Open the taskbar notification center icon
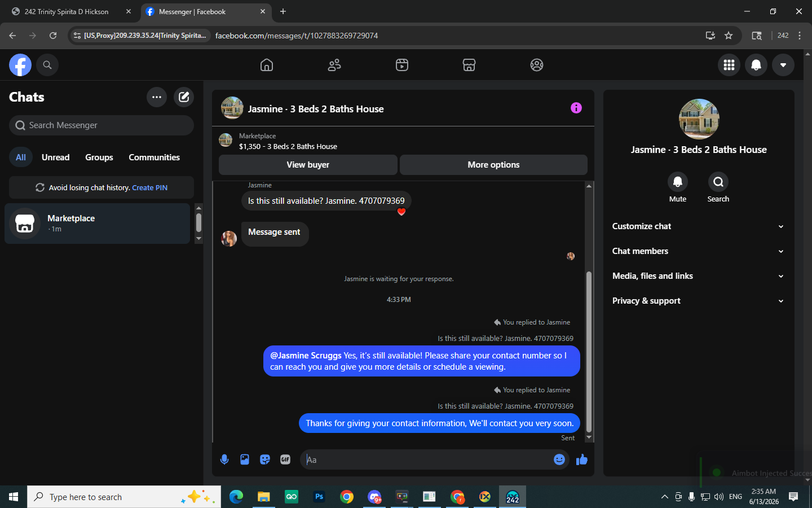 pos(793,497)
